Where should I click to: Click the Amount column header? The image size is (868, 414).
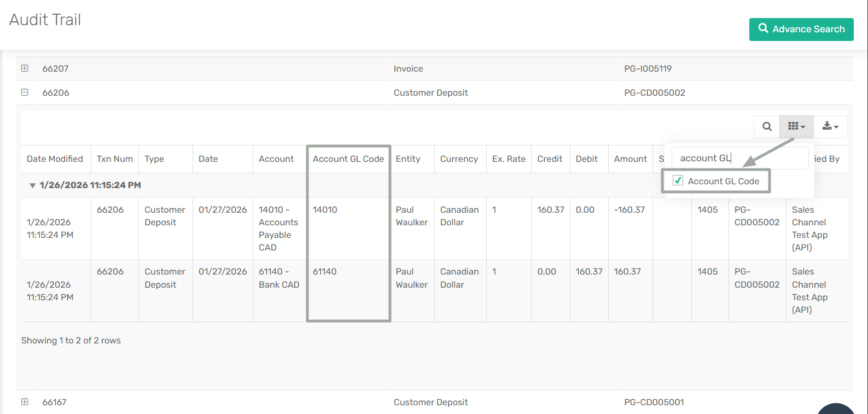[630, 159]
